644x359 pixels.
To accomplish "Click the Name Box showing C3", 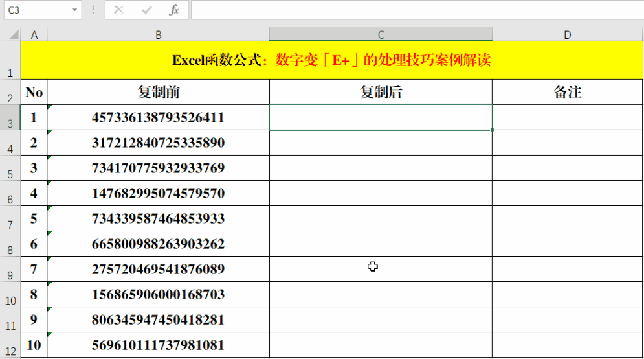I will click(43, 10).
